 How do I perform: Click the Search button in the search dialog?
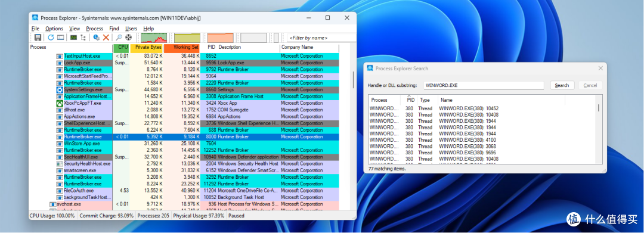[x=562, y=85]
